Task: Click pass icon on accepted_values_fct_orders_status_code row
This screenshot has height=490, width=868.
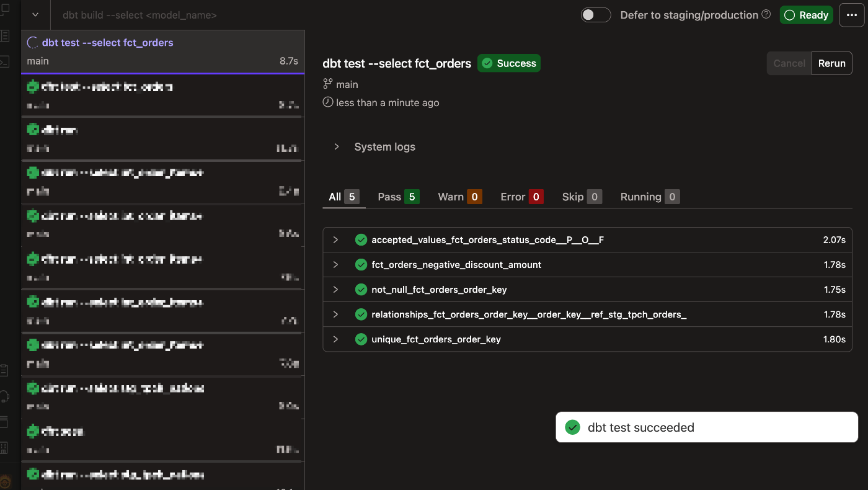Action: (x=361, y=239)
